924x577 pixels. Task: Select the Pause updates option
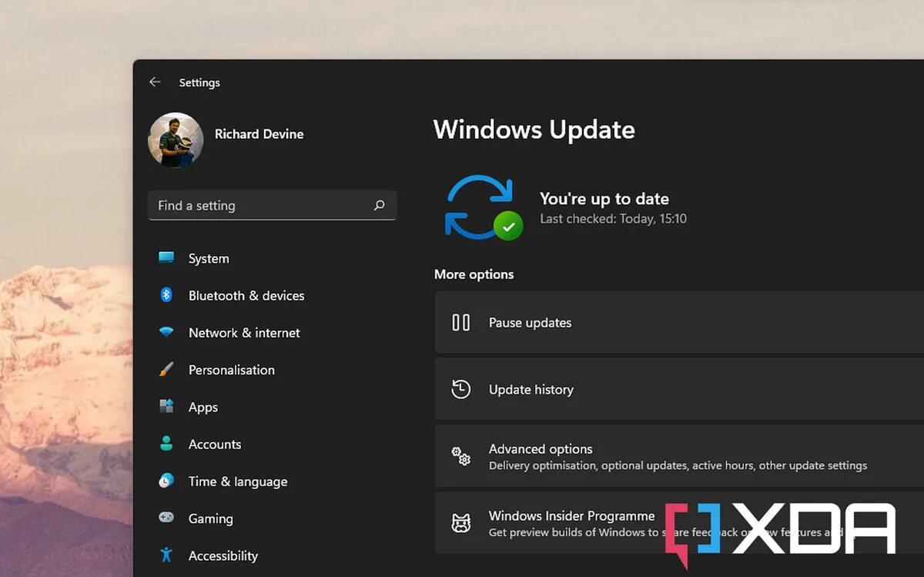click(679, 322)
